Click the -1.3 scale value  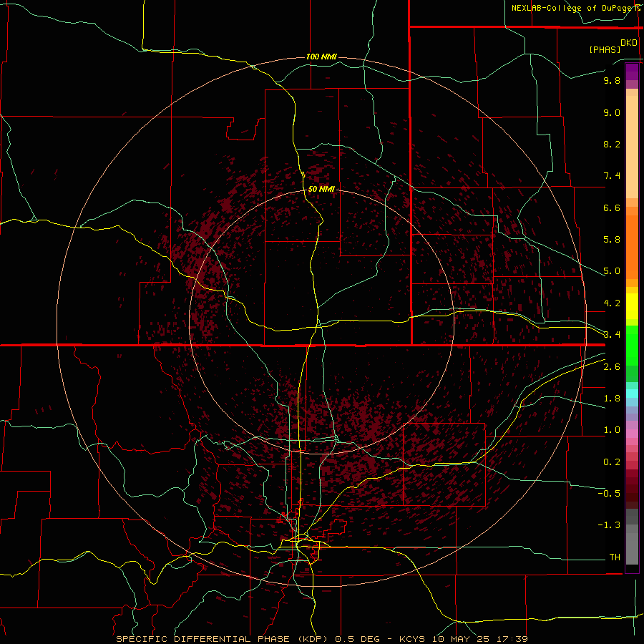610,525
